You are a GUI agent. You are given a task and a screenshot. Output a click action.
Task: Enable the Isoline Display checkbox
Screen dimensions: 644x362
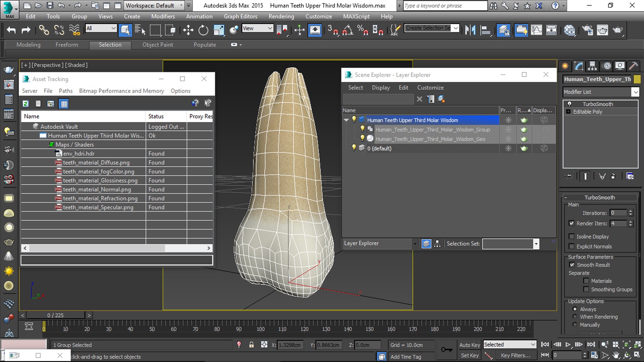coord(572,236)
